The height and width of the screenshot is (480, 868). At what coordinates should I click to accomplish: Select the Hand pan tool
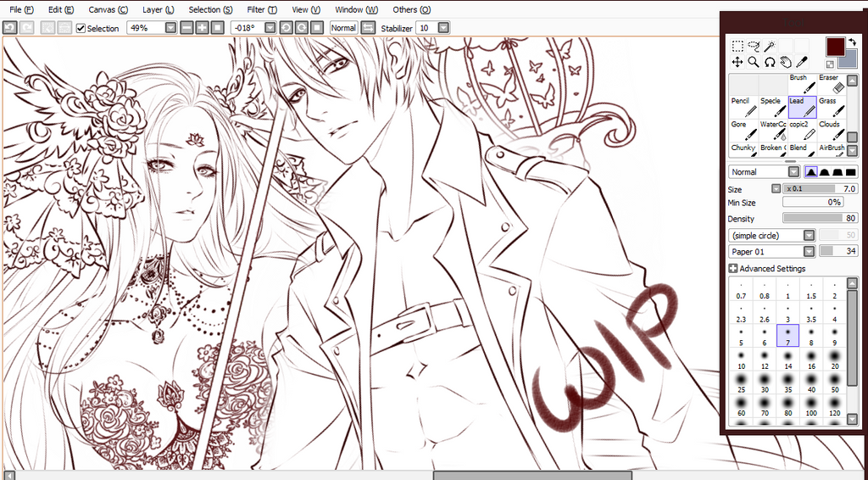(786, 62)
